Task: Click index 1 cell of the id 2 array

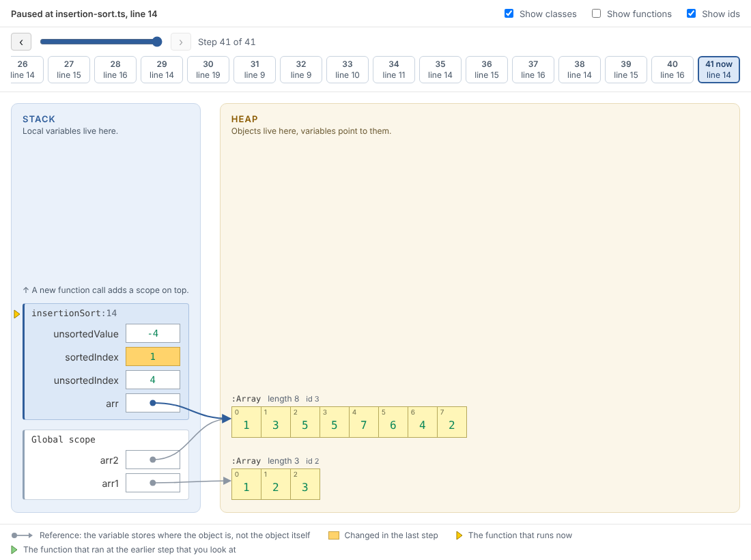Action: [276, 484]
